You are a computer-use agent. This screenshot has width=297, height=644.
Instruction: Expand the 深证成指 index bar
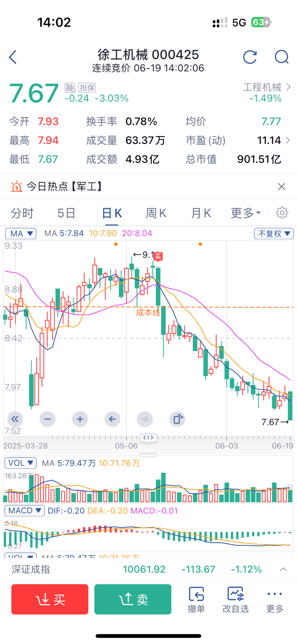pos(283,569)
